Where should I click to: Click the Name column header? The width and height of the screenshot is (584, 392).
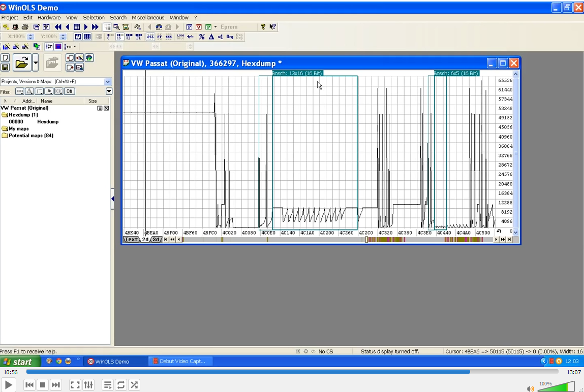click(62, 101)
